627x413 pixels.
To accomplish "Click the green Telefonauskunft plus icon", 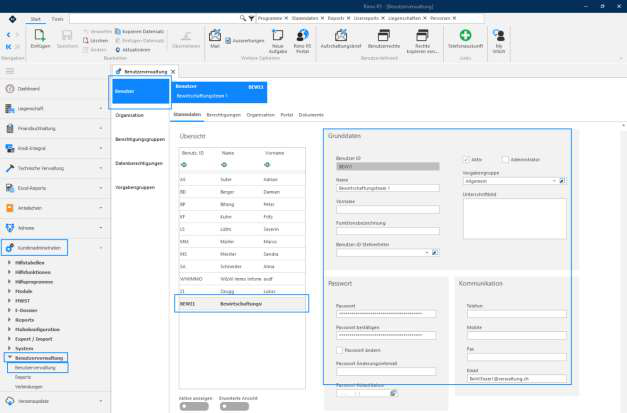I will tap(465, 36).
